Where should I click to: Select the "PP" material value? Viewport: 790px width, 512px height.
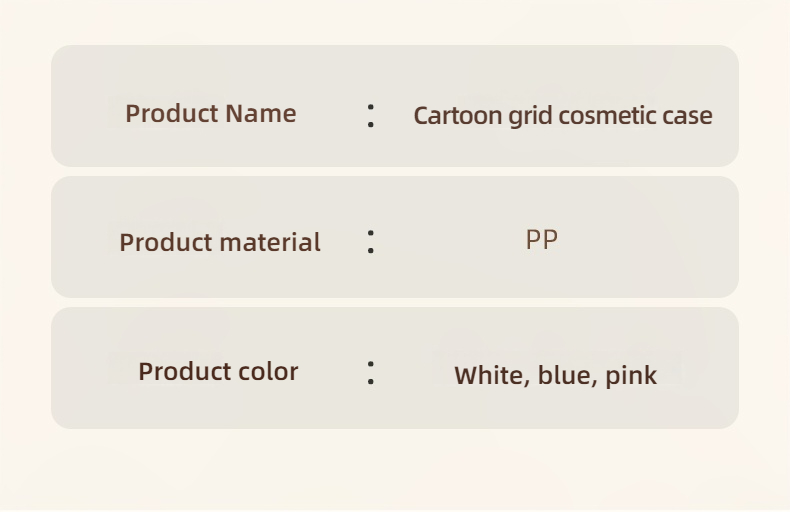[x=541, y=240]
